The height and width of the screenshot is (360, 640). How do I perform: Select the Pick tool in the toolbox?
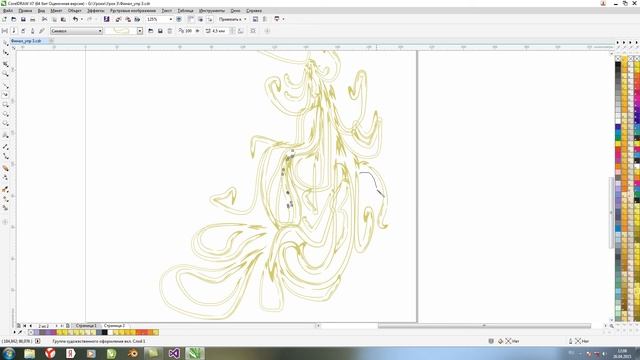(5, 43)
